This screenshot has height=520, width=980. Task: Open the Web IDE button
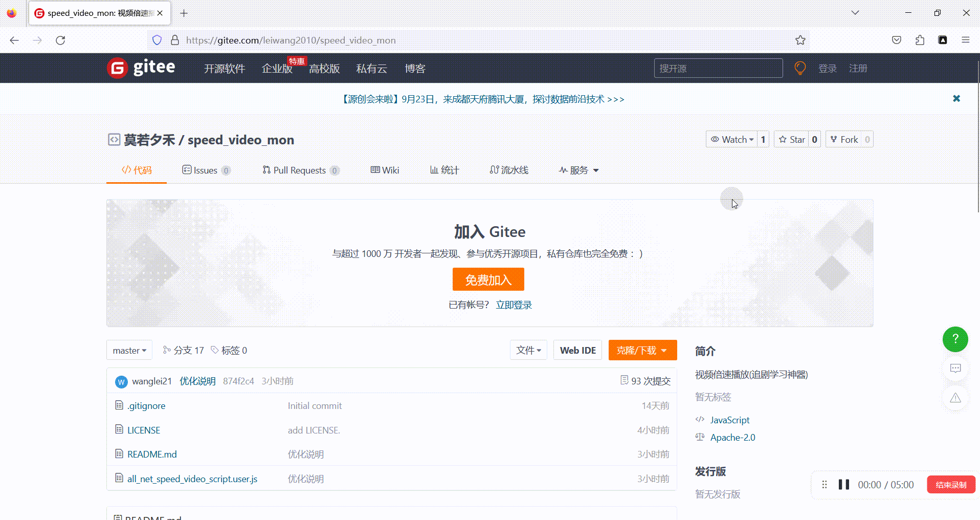578,350
